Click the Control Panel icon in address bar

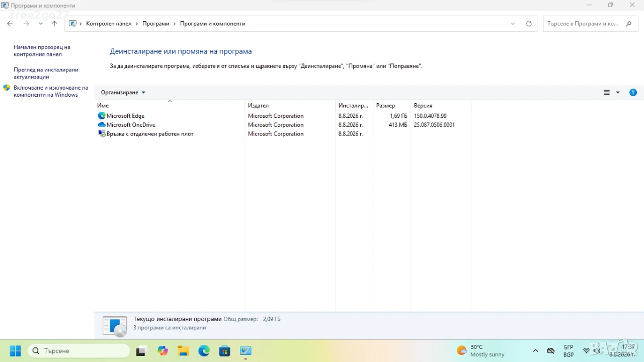(72, 24)
